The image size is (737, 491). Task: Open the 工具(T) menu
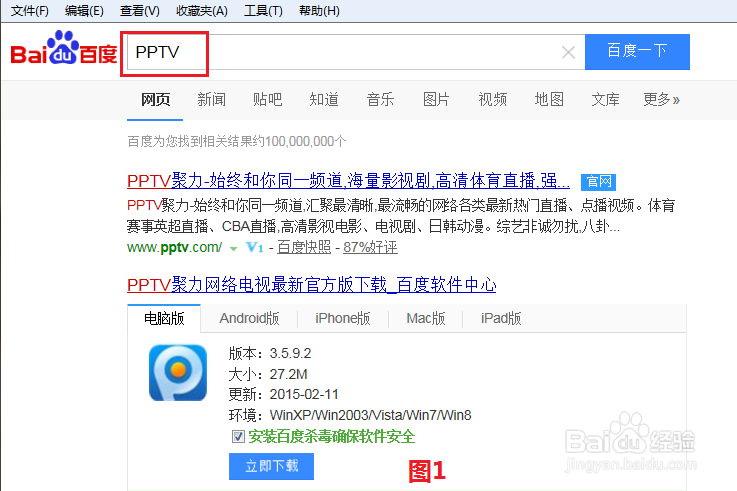pos(263,10)
